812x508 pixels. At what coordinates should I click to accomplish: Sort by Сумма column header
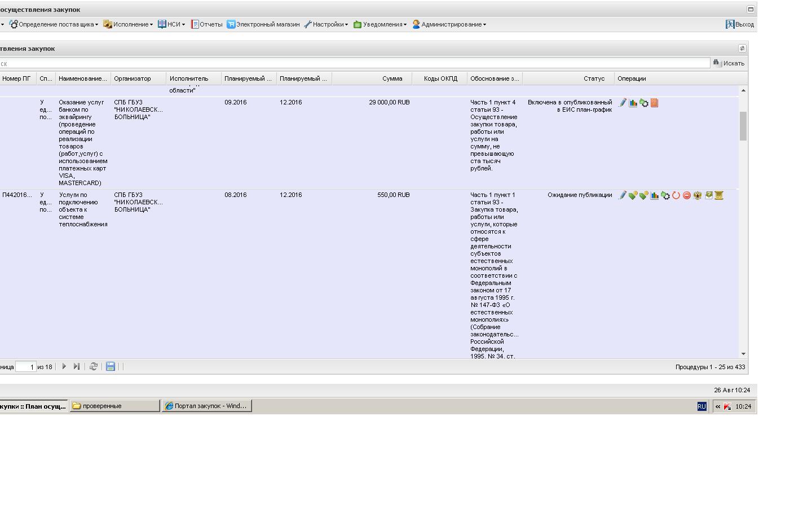point(372,78)
